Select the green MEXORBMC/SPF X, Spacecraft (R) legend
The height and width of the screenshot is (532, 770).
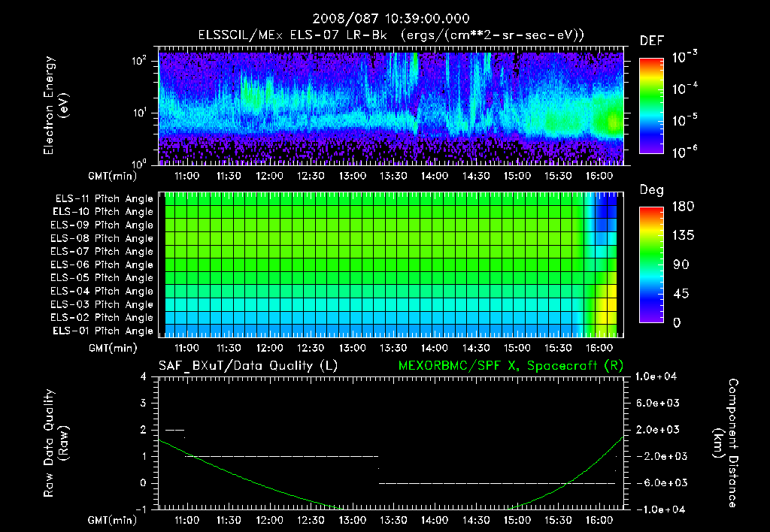511,366
